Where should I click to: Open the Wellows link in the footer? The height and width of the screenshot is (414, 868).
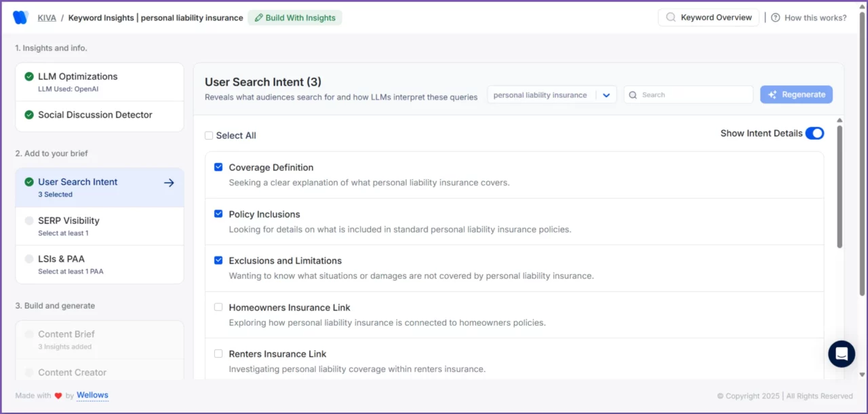pos(92,395)
